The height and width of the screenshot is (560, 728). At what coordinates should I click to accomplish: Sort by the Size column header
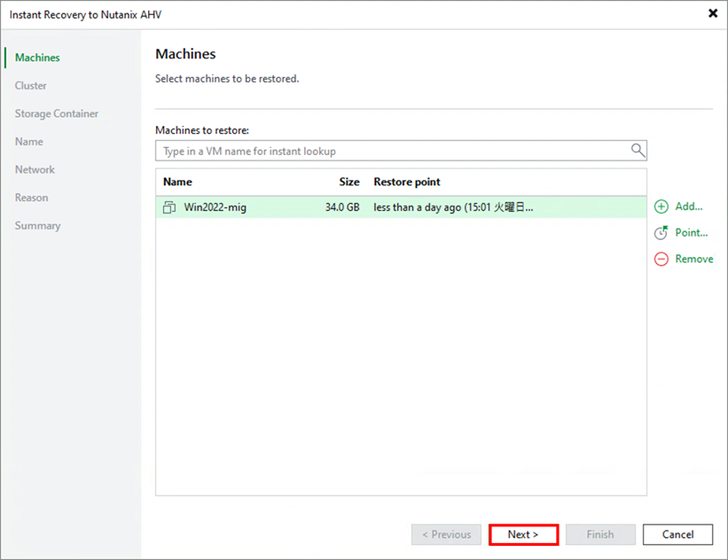(x=349, y=182)
